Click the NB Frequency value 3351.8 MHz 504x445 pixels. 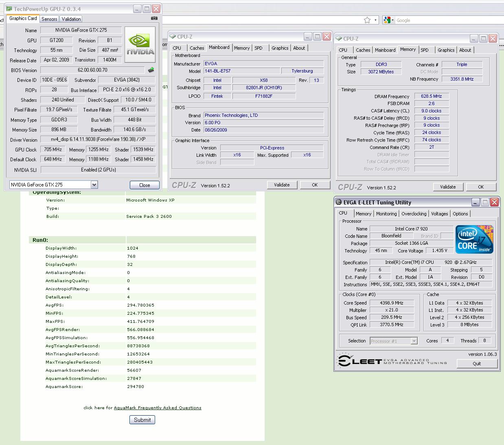tap(462, 79)
